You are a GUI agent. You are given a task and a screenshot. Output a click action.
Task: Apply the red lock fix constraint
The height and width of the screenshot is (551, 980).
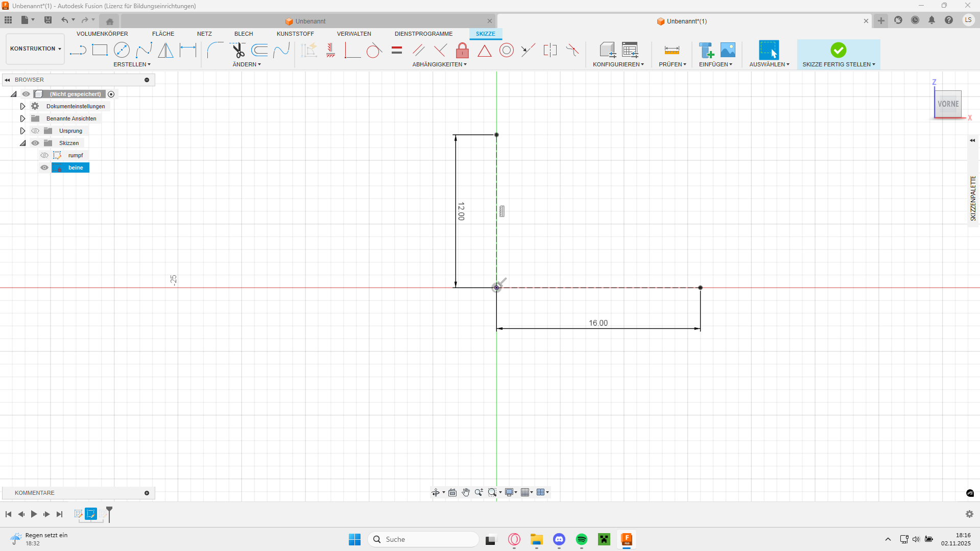462,50
